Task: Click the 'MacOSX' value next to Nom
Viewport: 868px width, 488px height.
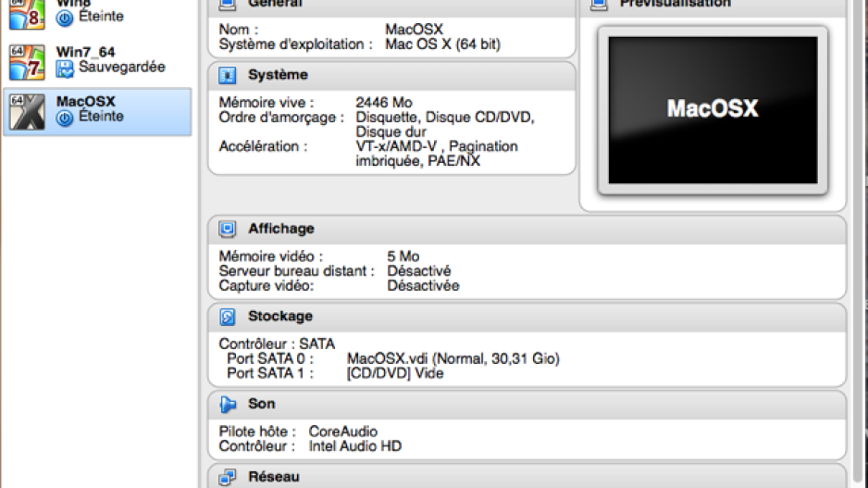Action: click(x=414, y=30)
